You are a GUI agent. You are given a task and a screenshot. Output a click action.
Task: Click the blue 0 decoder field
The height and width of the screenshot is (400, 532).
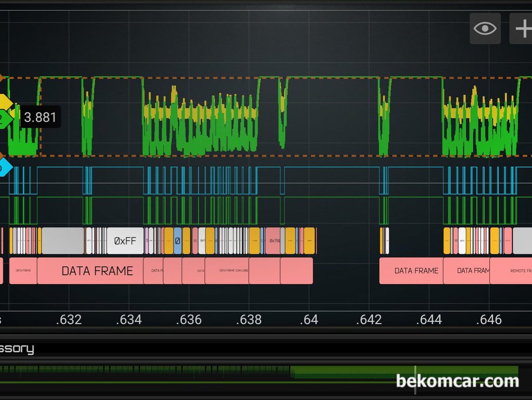pyautogui.click(x=178, y=241)
